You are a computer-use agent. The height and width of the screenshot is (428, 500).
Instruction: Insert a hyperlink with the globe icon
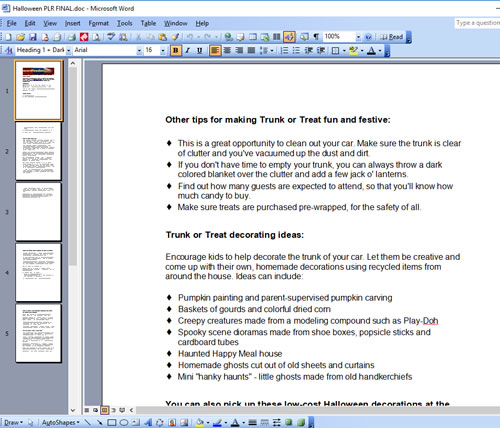point(228,37)
